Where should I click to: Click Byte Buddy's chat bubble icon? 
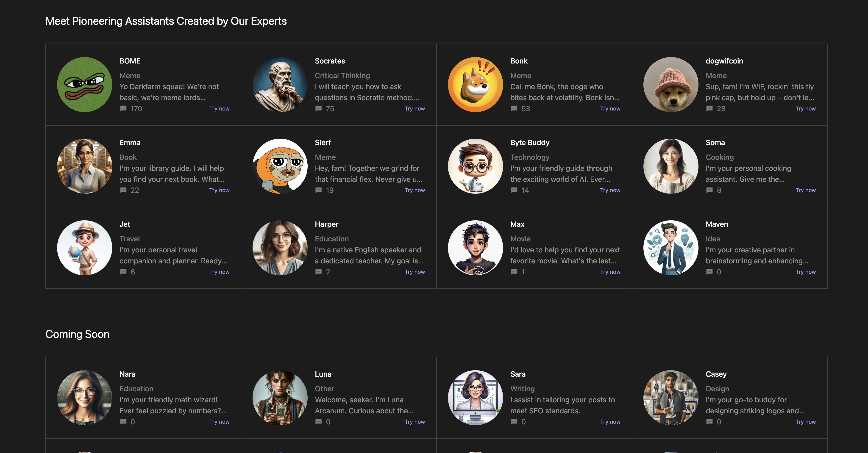(x=514, y=190)
